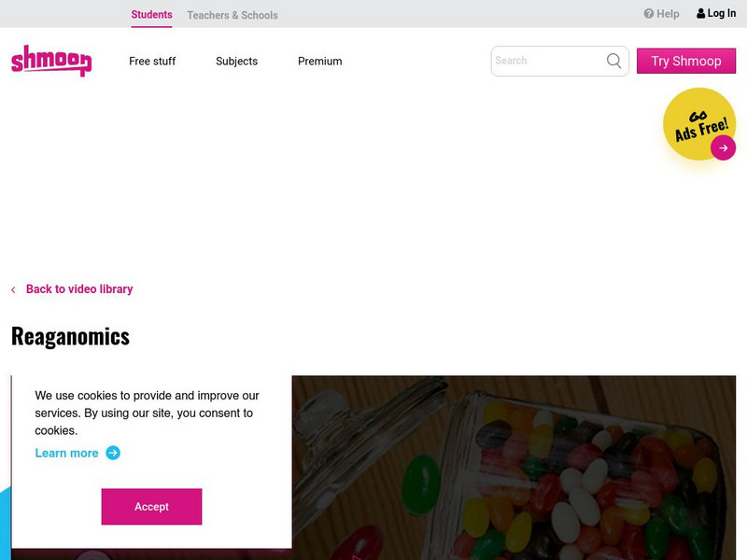Switch to Teachers & Schools tab
The height and width of the screenshot is (560, 747).
pos(233,15)
